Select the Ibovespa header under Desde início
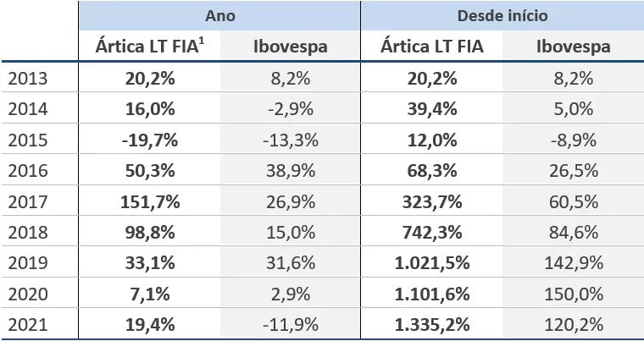This screenshot has width=644, height=341. pyautogui.click(x=573, y=47)
